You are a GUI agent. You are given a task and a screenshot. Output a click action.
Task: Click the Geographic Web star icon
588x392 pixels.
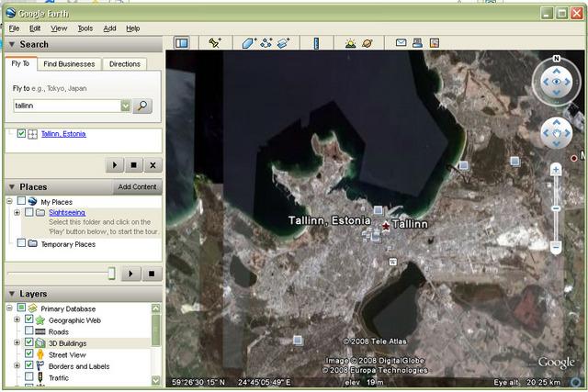[40, 320]
